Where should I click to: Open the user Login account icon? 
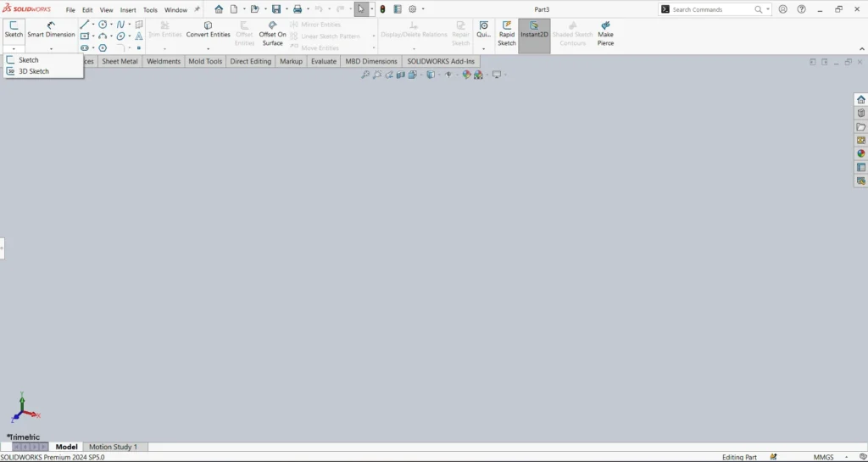click(782, 9)
